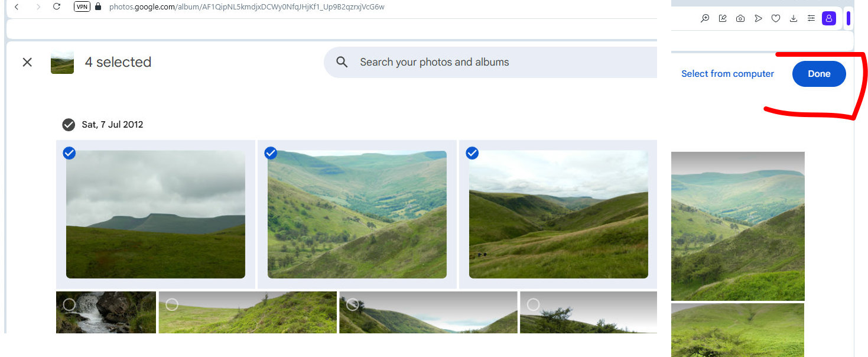Open the grassy hillside photo beside the waterfall
868x357 pixels.
coord(248,313)
